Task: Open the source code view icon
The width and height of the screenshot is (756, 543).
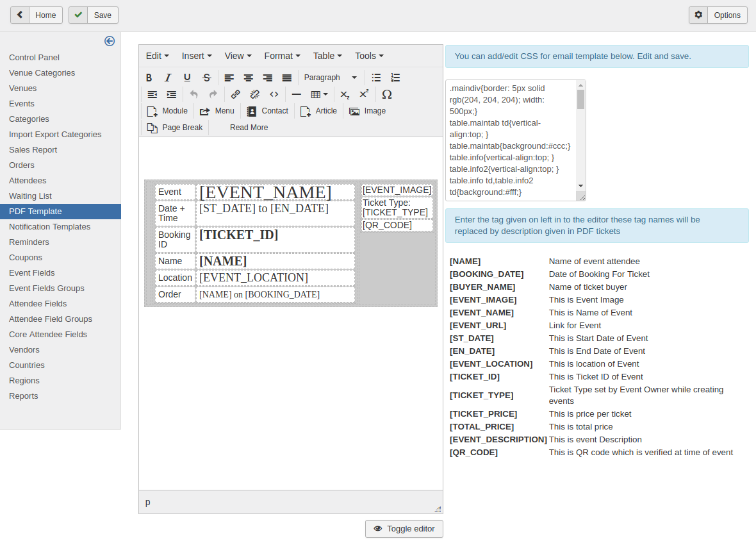Action: pyautogui.click(x=274, y=94)
